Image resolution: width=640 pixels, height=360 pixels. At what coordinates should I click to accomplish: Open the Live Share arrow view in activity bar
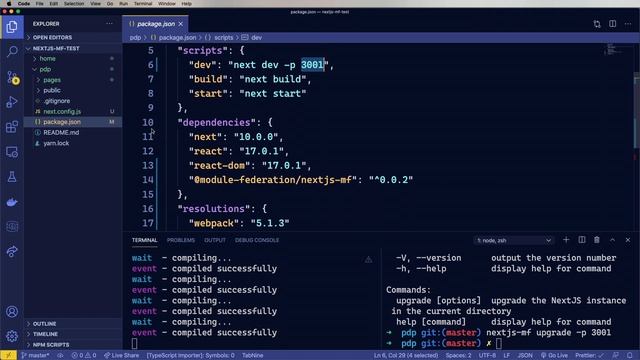[12, 251]
